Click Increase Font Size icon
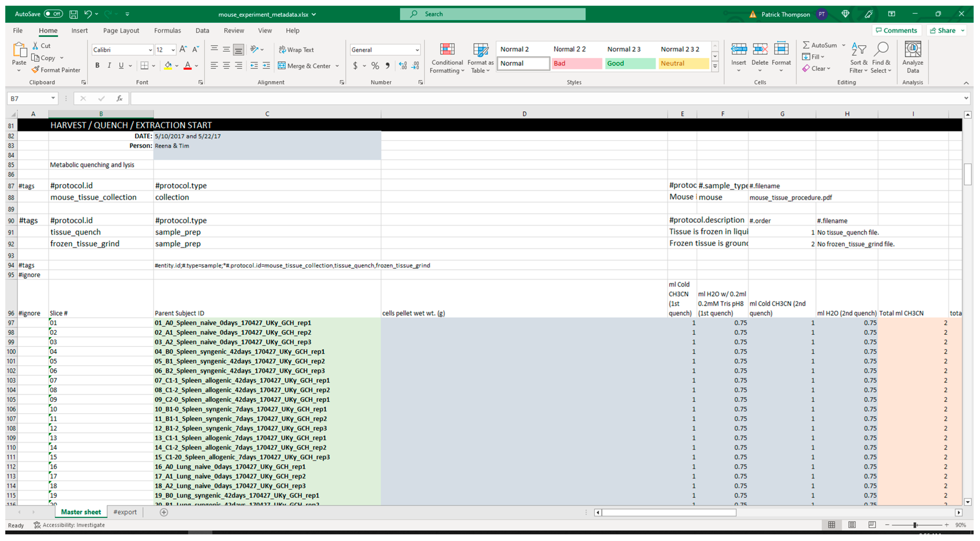 tap(183, 49)
